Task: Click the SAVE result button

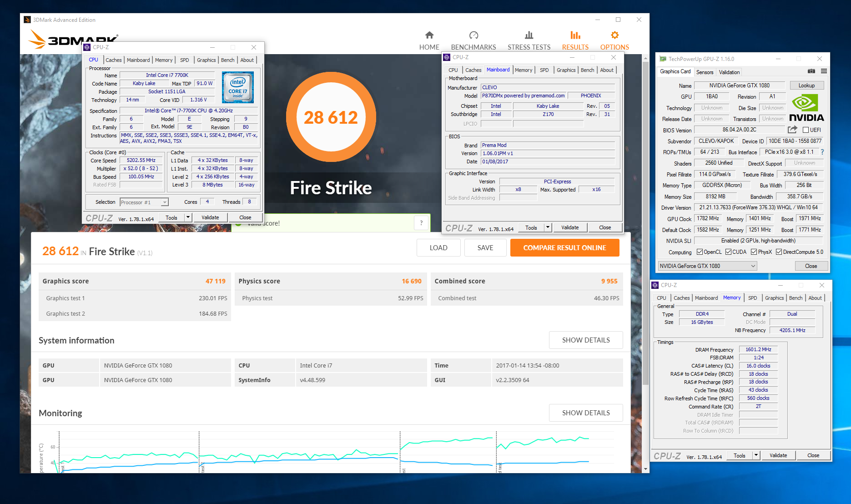Action: coord(485,248)
